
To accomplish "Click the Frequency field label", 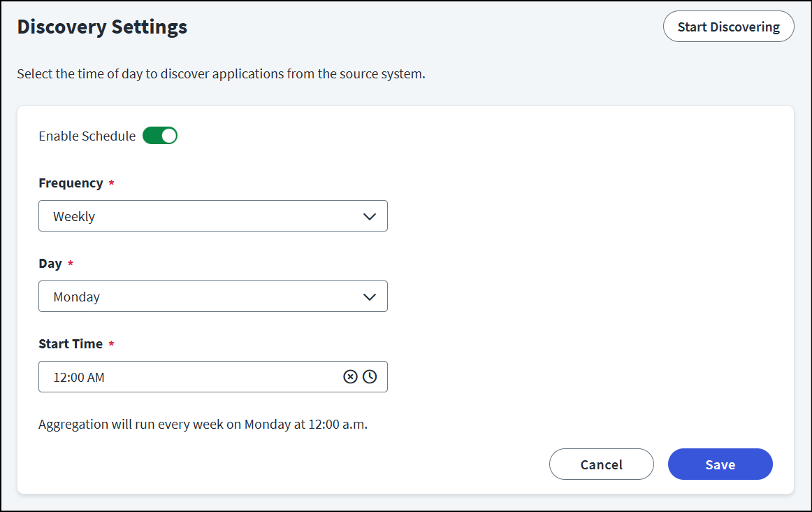I will pyautogui.click(x=71, y=183).
